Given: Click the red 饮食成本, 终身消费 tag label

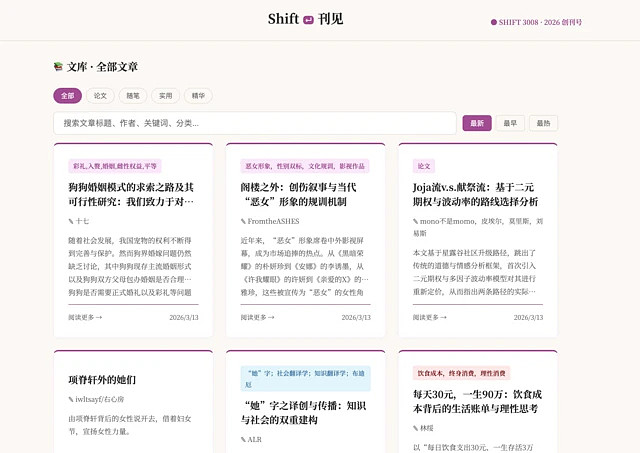Looking at the screenshot, I should click(x=461, y=373).
